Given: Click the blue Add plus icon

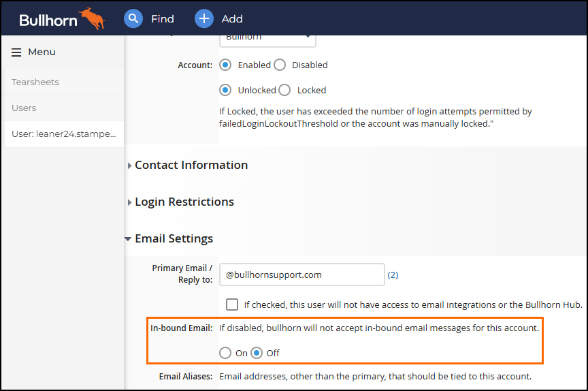Looking at the screenshot, I should pos(203,18).
